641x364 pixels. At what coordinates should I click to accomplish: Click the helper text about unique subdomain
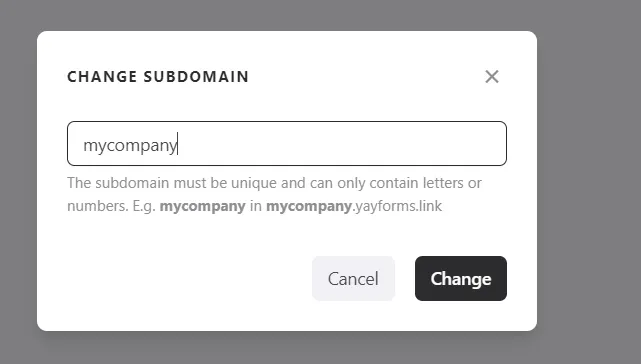click(x=274, y=194)
